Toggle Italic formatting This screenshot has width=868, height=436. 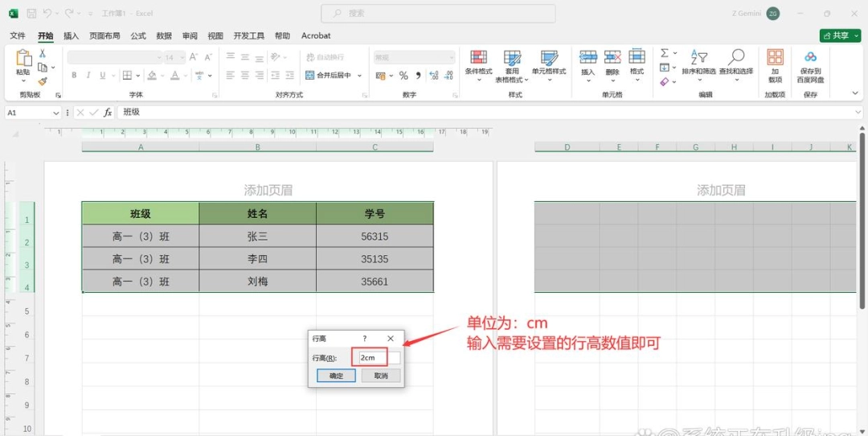(x=88, y=76)
